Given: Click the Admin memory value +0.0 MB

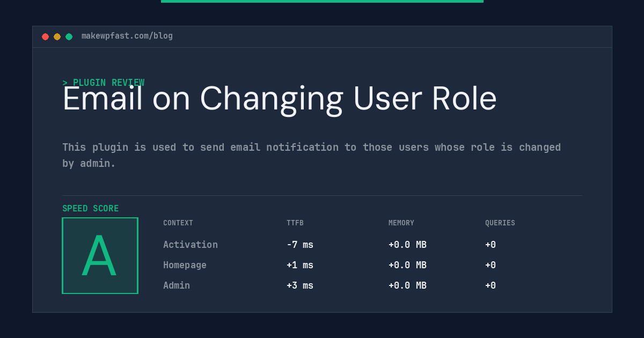Looking at the screenshot, I should (x=408, y=285).
